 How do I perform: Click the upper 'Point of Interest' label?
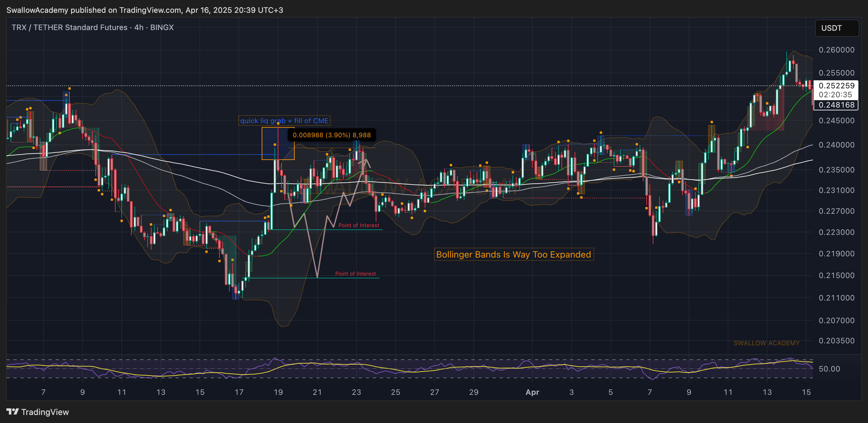point(358,226)
